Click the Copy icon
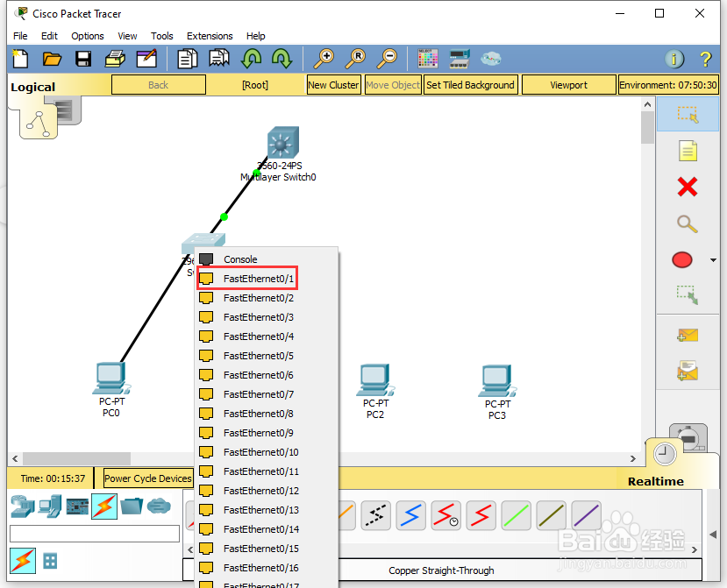 click(x=188, y=60)
